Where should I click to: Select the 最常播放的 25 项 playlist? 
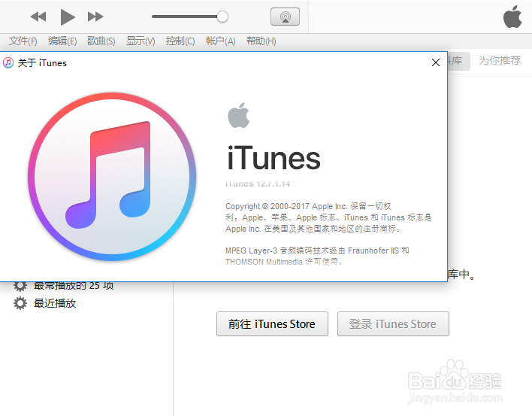(74, 287)
